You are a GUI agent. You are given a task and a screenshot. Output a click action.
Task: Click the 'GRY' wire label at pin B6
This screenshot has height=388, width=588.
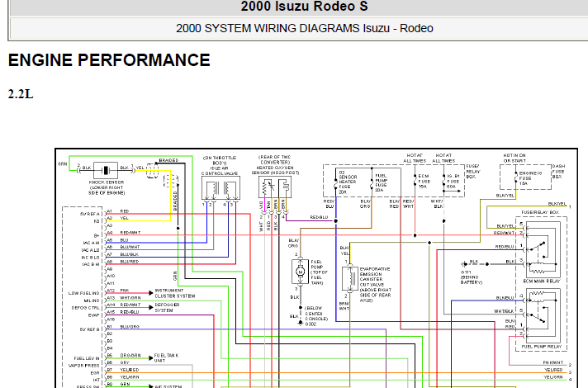125,362
